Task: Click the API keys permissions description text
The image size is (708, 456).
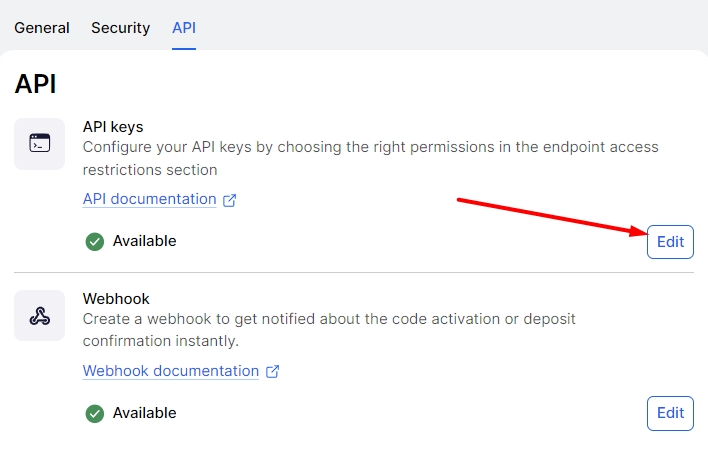Action: point(370,158)
